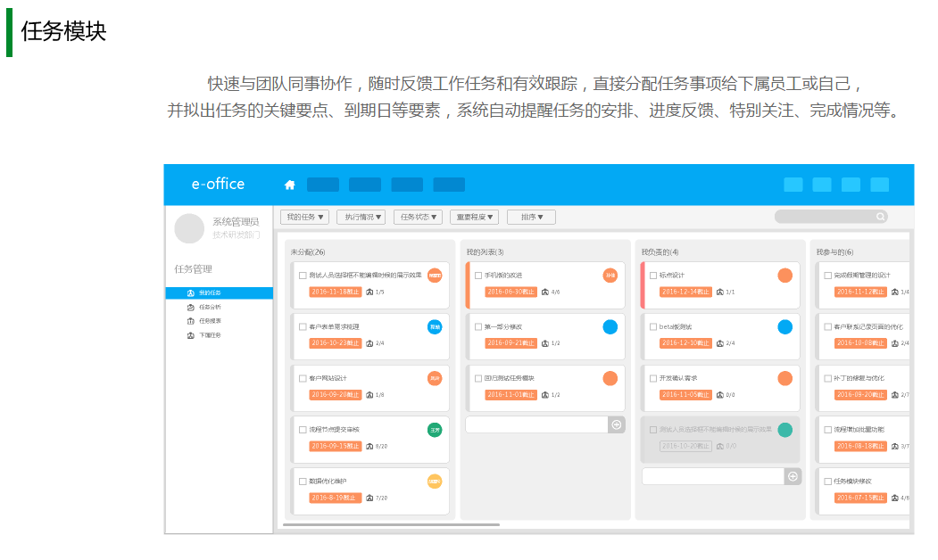The width and height of the screenshot is (938, 560).
Task: Check the task due 2016-8-19
Action: 303,482
